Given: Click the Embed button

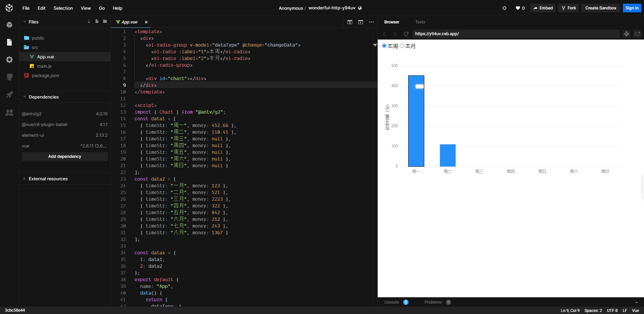Looking at the screenshot, I should pyautogui.click(x=543, y=8).
